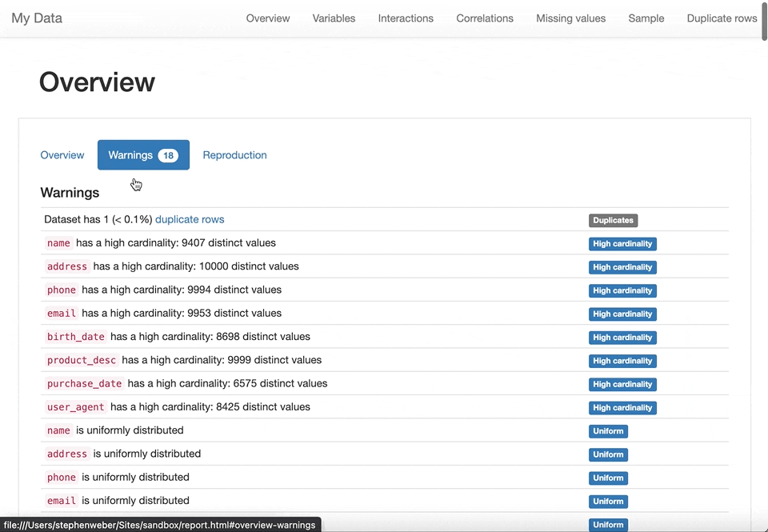
Task: Click the purchase_date variable code label
Action: coord(84,383)
